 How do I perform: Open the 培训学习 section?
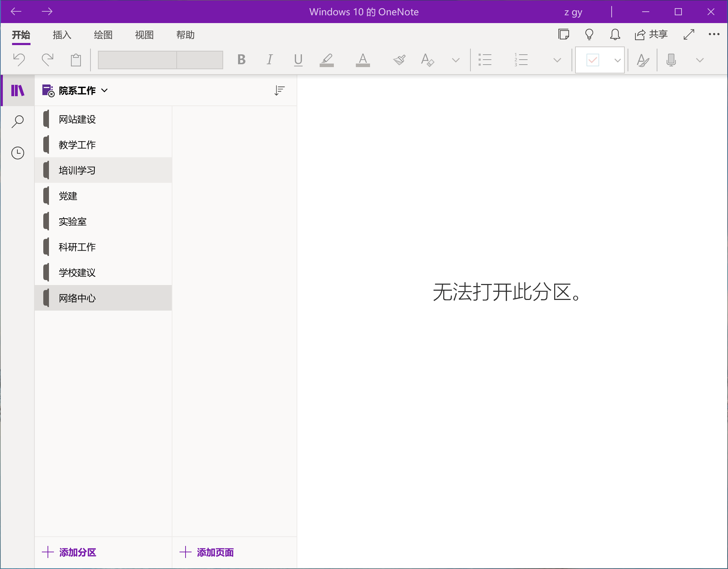pos(103,170)
